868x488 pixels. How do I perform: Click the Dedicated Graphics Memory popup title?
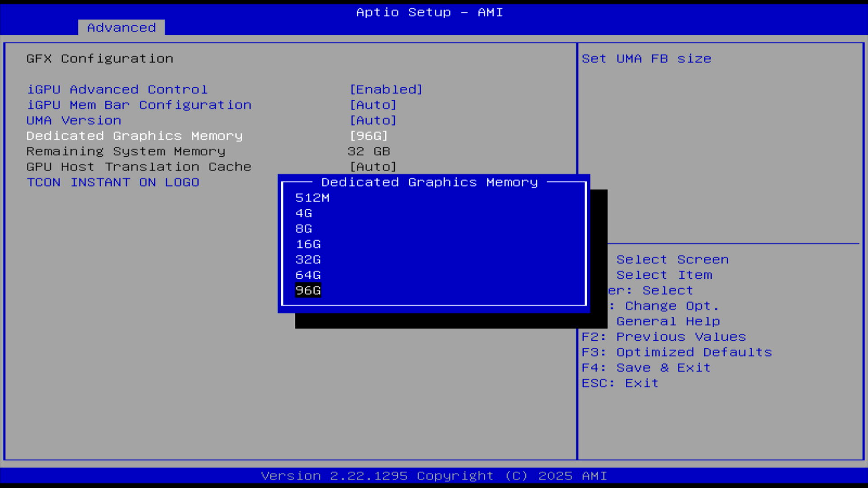pyautogui.click(x=429, y=183)
